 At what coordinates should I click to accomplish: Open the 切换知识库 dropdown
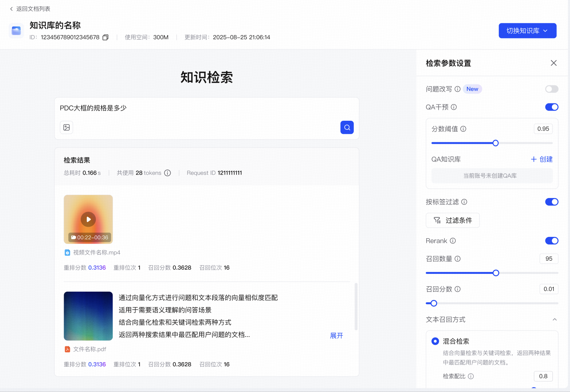tap(527, 31)
